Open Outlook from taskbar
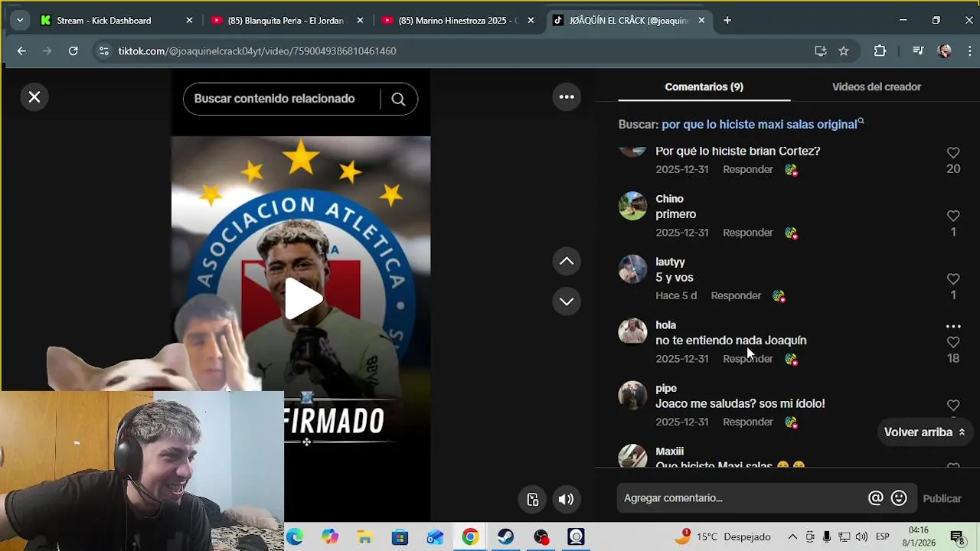This screenshot has width=980, height=551. 435,537
